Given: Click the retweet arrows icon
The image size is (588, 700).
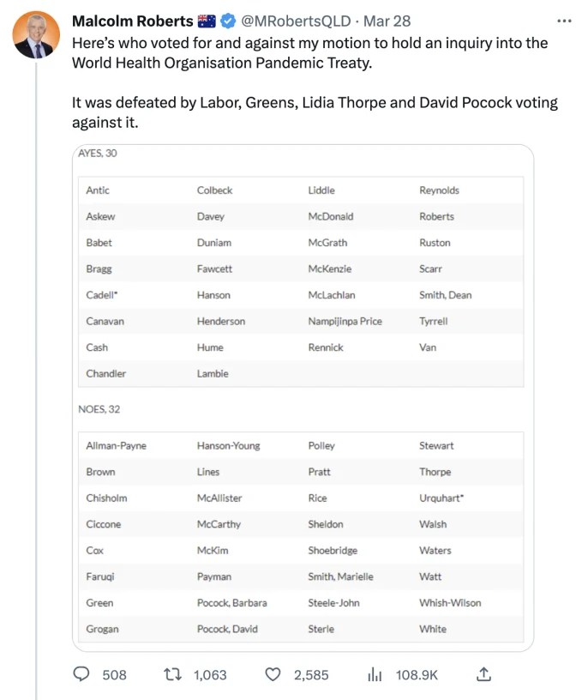Looking at the screenshot, I should [171, 675].
